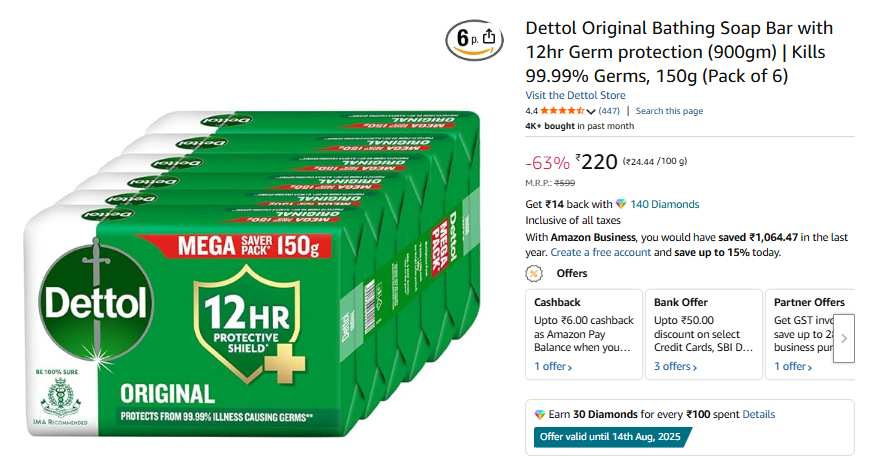Click the share icon above the product image
This screenshot has width=871, height=456.
pos(488,37)
